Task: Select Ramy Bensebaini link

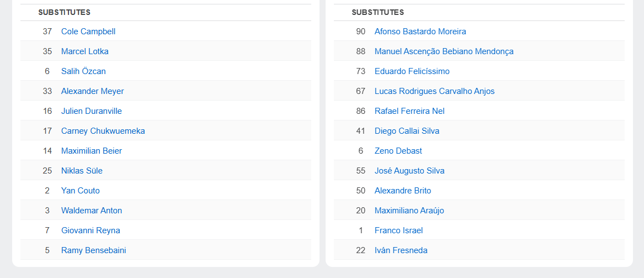Action: click(93, 250)
